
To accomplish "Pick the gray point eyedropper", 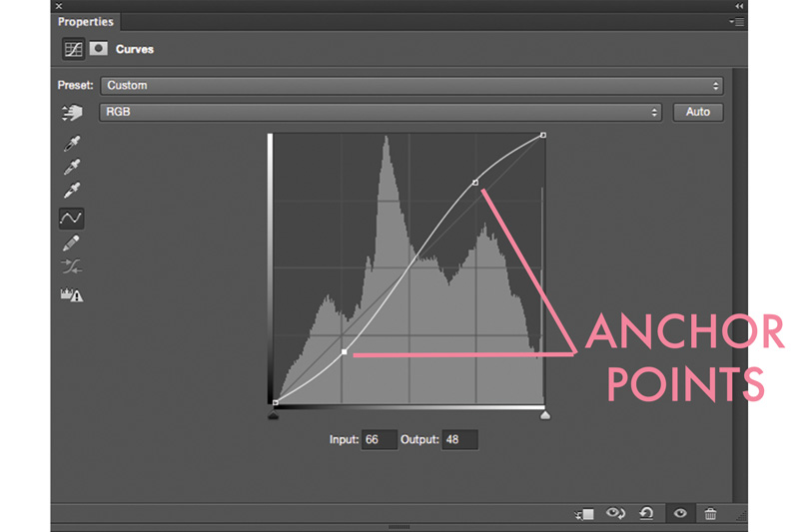I will click(72, 167).
